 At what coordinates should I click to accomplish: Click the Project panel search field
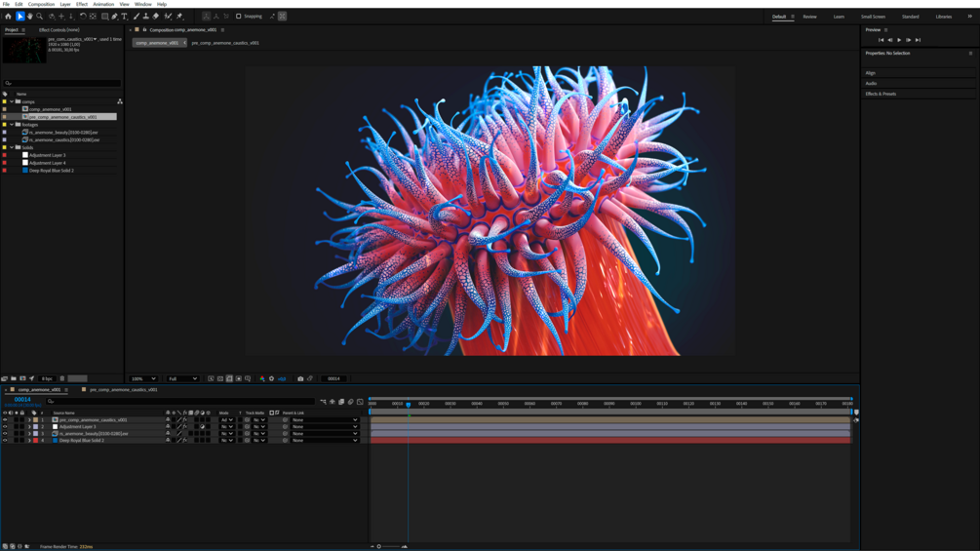[x=61, y=83]
